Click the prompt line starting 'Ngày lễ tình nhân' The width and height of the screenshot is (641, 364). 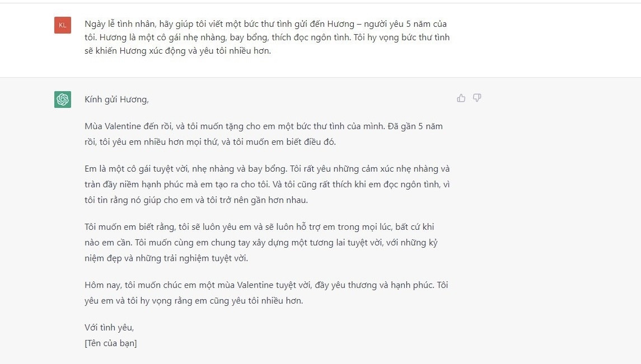[266, 24]
